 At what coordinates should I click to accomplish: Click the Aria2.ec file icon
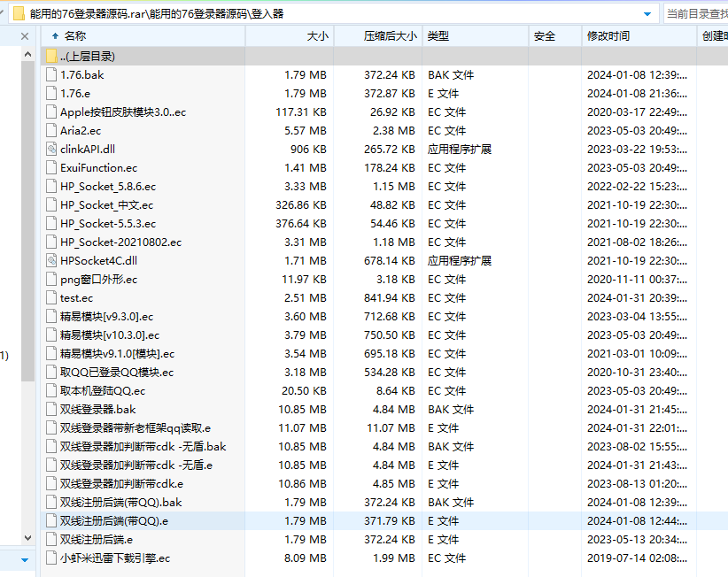click(x=51, y=131)
